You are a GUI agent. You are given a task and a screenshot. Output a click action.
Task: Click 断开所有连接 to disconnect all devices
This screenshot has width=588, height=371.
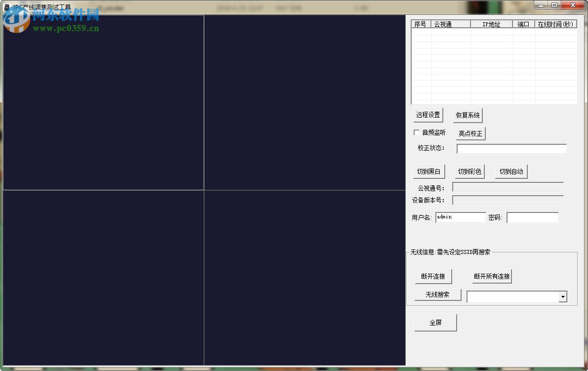492,276
